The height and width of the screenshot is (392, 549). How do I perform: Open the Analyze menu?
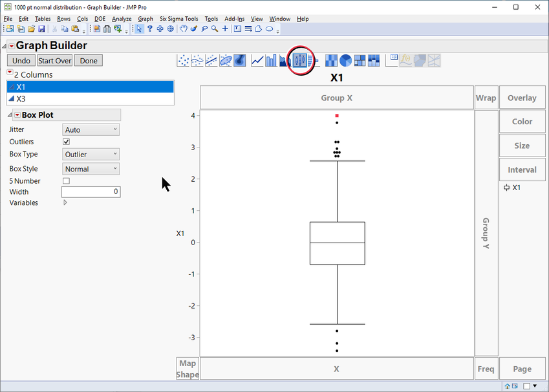[x=122, y=19]
